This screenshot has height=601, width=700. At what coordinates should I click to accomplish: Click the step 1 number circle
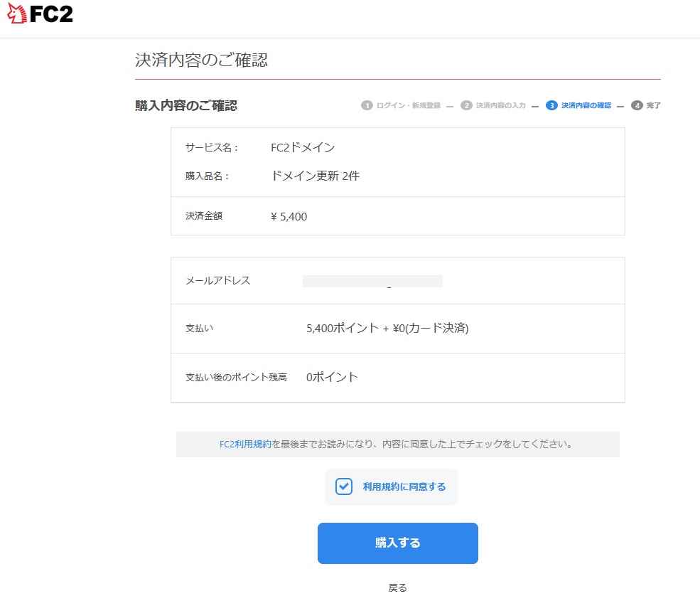(x=367, y=105)
